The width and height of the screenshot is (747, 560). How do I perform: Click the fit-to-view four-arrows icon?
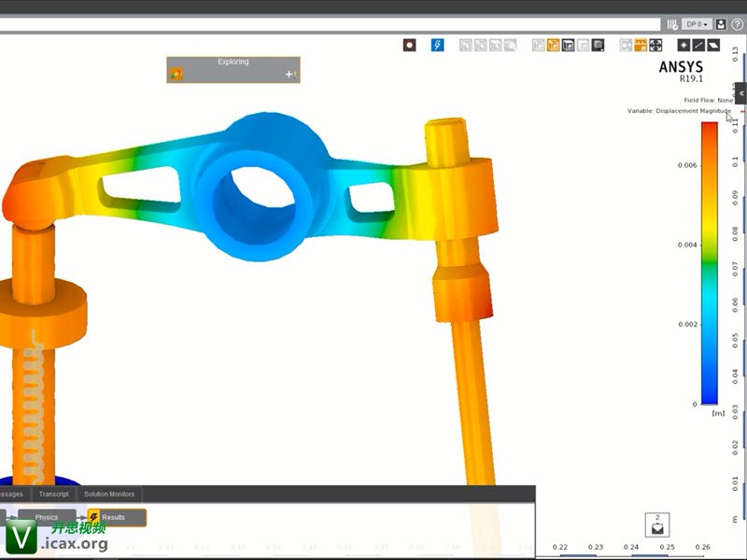(x=655, y=45)
